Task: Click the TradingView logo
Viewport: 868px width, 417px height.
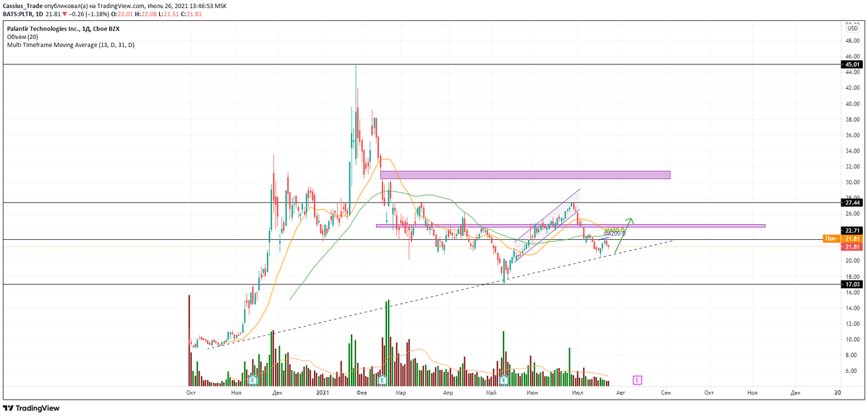Action: pyautogui.click(x=32, y=408)
